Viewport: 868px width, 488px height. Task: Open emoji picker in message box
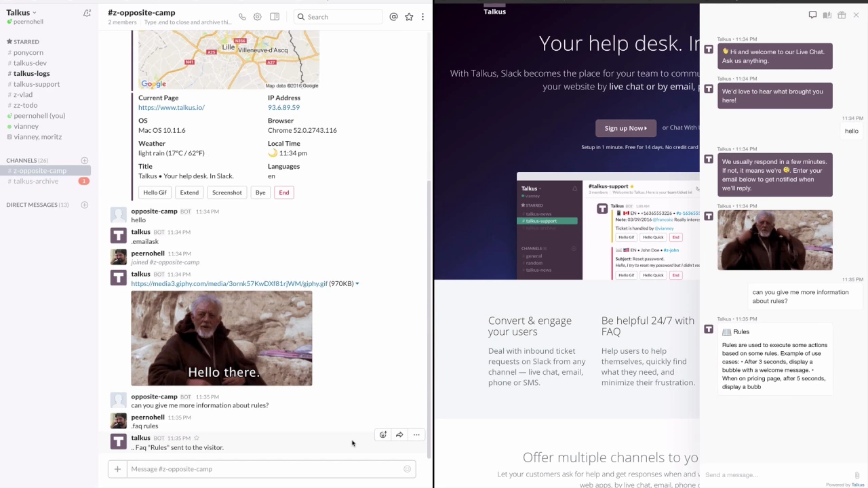coord(407,469)
